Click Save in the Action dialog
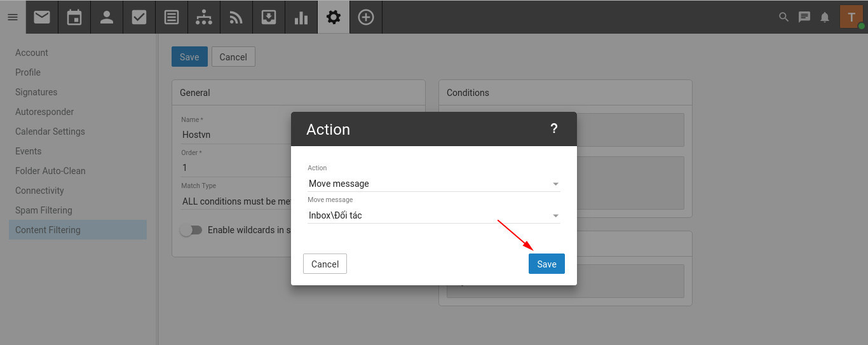This screenshot has width=868, height=345. point(546,264)
